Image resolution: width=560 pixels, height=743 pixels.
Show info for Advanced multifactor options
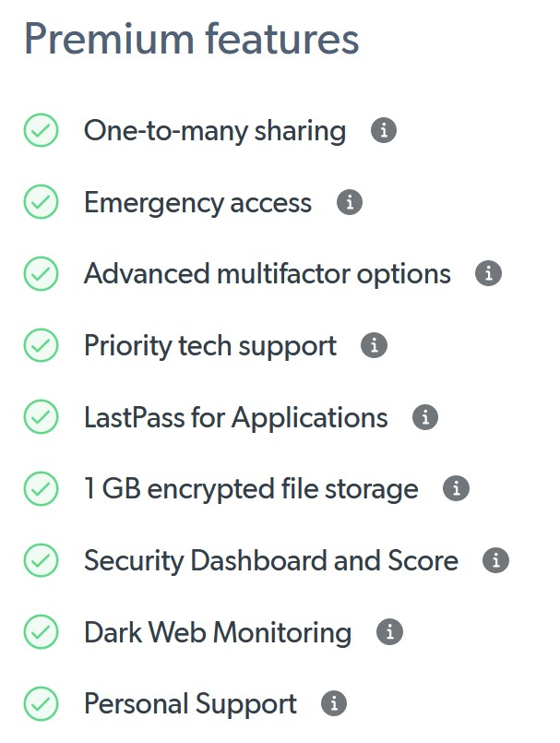(488, 274)
